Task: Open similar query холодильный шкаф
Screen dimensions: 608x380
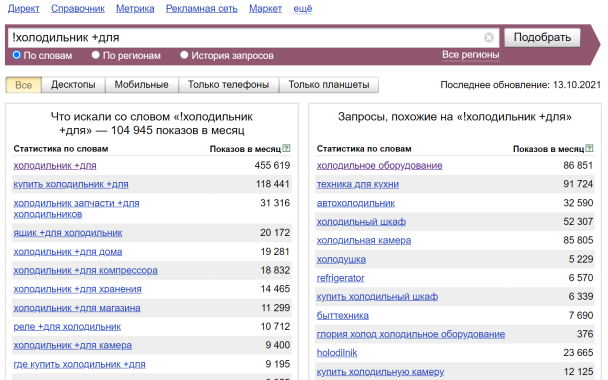Action: pyautogui.click(x=361, y=222)
